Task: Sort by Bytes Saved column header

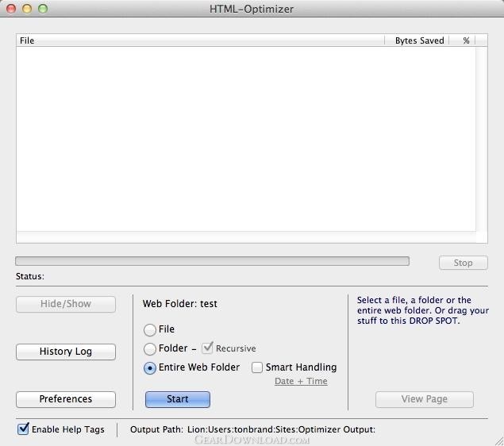Action: point(417,40)
